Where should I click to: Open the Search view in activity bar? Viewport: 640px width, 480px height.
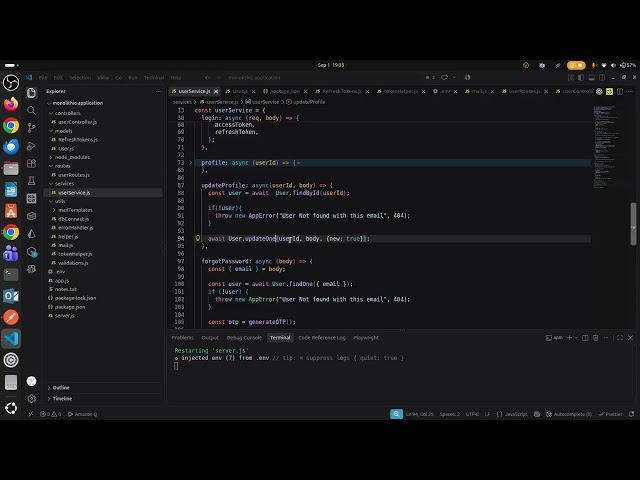click(31, 111)
